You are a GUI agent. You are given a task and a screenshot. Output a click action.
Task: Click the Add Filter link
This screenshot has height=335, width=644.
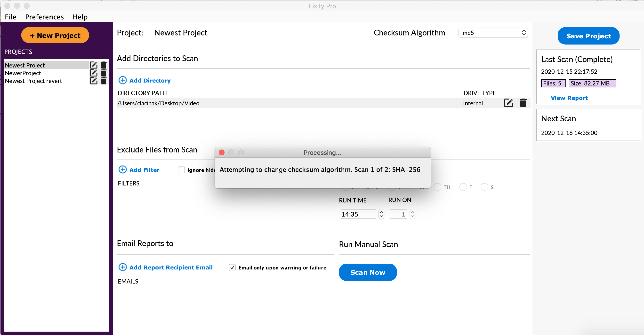144,170
